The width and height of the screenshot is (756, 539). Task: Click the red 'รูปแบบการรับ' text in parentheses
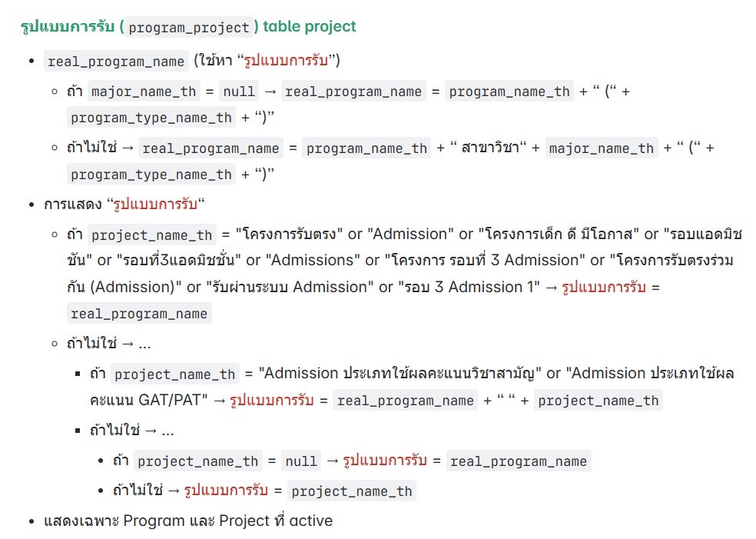point(286,60)
